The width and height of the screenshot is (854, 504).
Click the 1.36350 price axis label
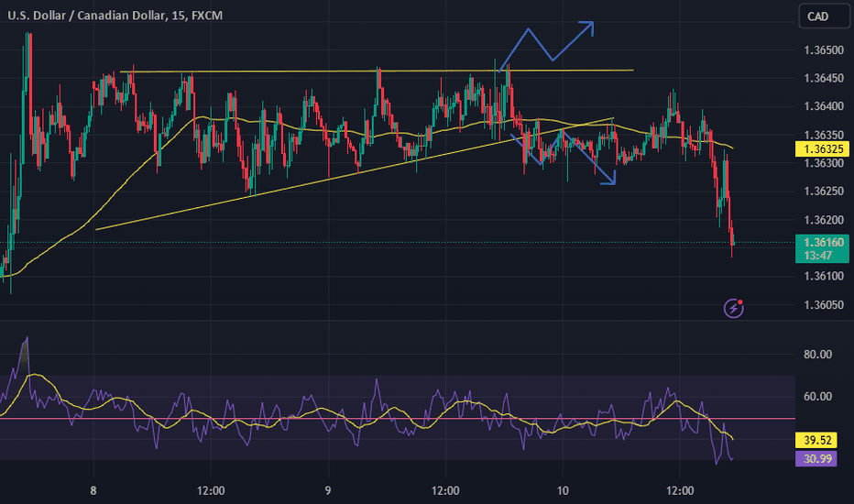click(824, 135)
